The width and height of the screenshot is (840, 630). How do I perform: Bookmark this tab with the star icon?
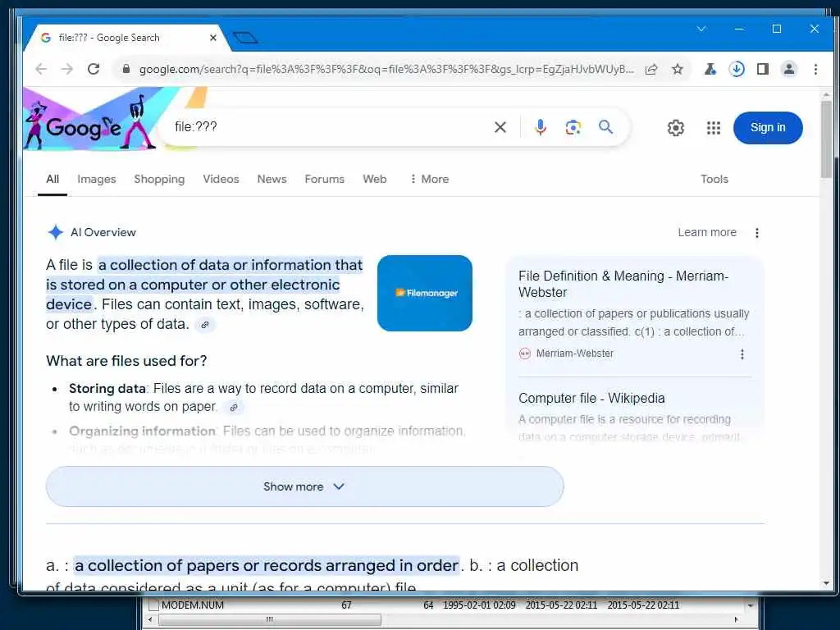point(678,69)
